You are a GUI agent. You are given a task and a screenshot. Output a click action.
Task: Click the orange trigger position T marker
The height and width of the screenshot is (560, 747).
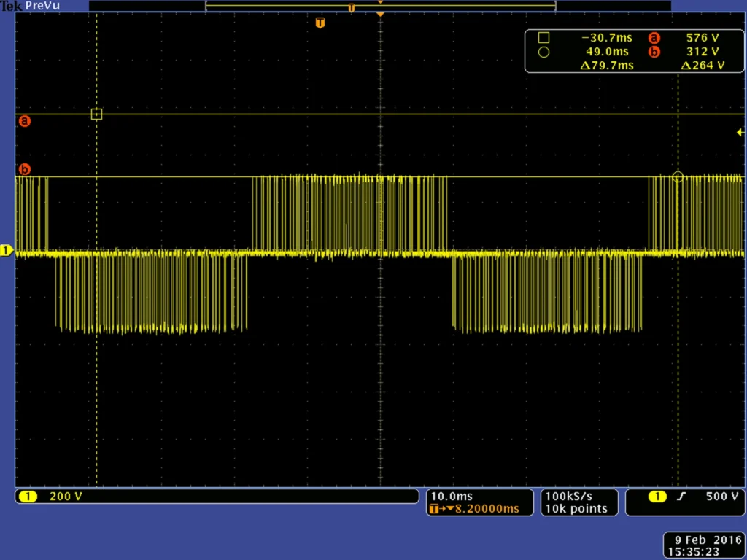point(320,23)
